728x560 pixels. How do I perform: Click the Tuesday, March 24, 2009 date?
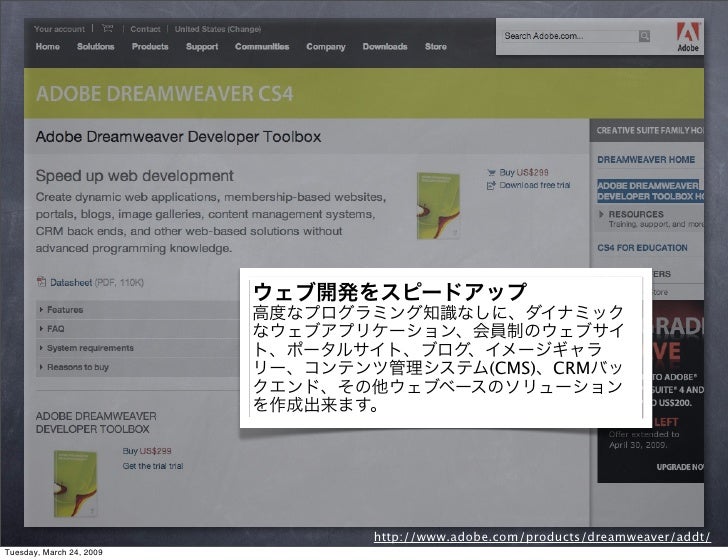[53, 552]
